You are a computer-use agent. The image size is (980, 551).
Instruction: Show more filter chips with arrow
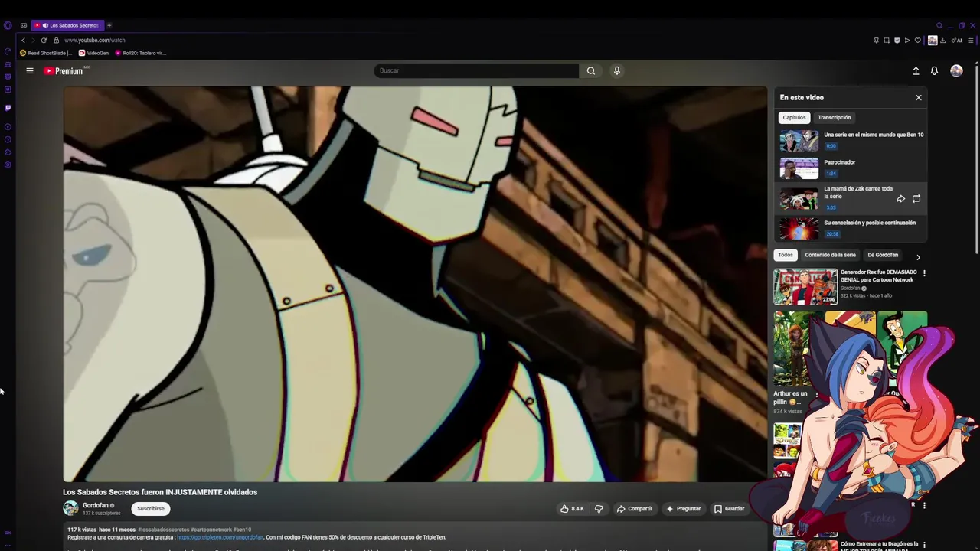click(x=918, y=257)
